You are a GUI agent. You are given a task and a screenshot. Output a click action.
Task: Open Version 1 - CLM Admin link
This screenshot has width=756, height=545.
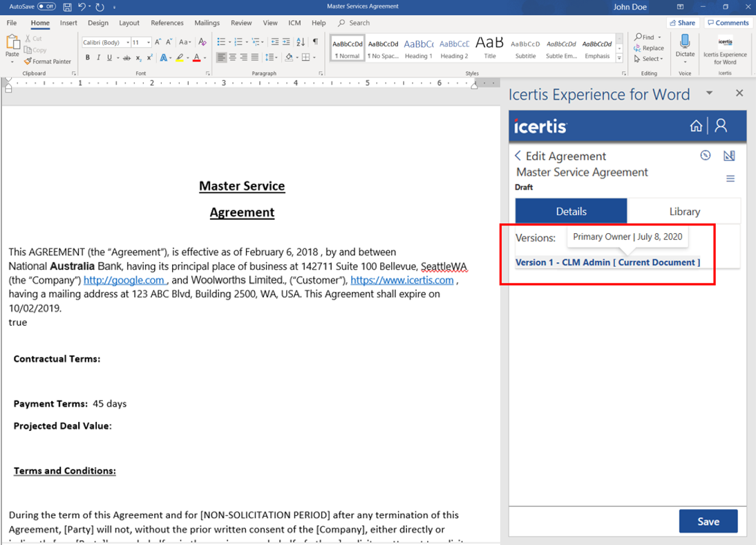607,263
